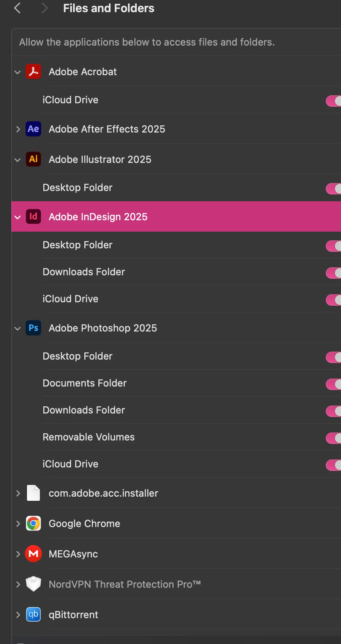Select the Adobe Photoshop 2025 label
The width and height of the screenshot is (341, 644).
[103, 328]
